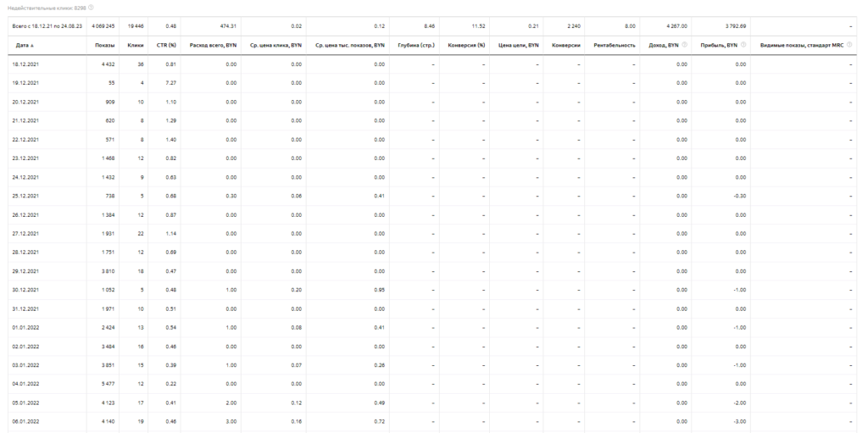Viewport: 868px width, 433px height.
Task: Select date cell 27.12.2021
Action: (25, 234)
